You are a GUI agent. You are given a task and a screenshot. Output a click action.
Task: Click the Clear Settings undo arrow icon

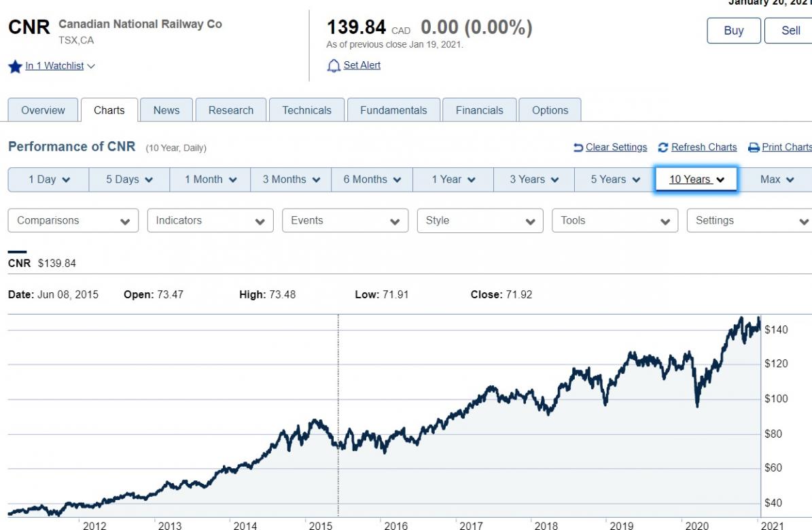click(x=578, y=147)
